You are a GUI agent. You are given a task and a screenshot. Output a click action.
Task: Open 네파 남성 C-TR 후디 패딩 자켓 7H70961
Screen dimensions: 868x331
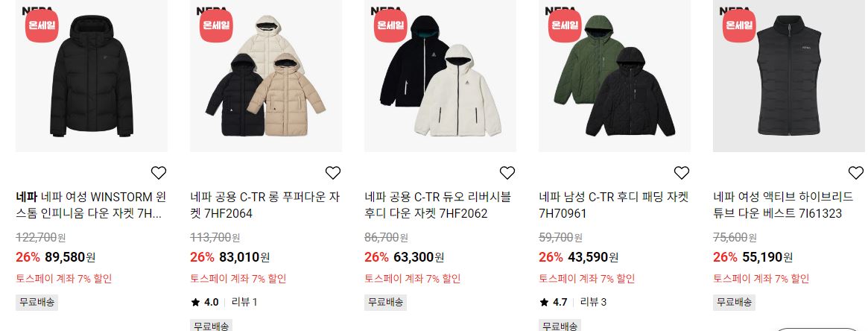614,205
